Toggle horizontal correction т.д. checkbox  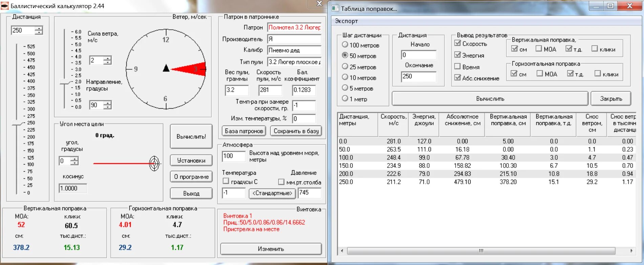click(x=570, y=73)
